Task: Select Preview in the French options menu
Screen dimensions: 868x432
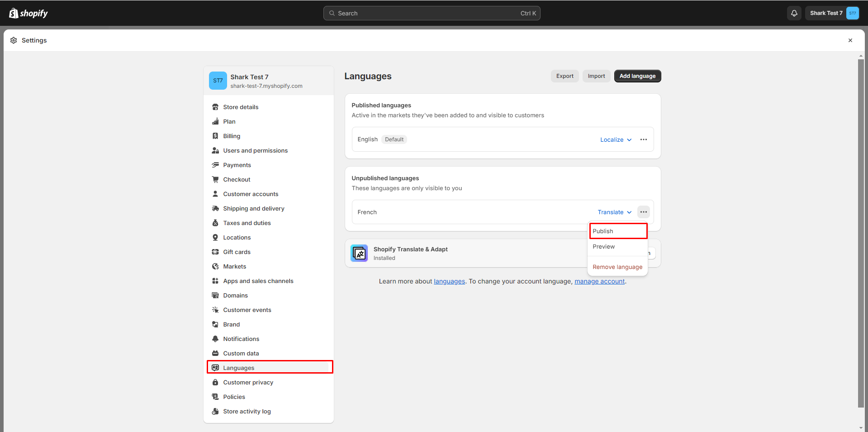Action: [603, 247]
